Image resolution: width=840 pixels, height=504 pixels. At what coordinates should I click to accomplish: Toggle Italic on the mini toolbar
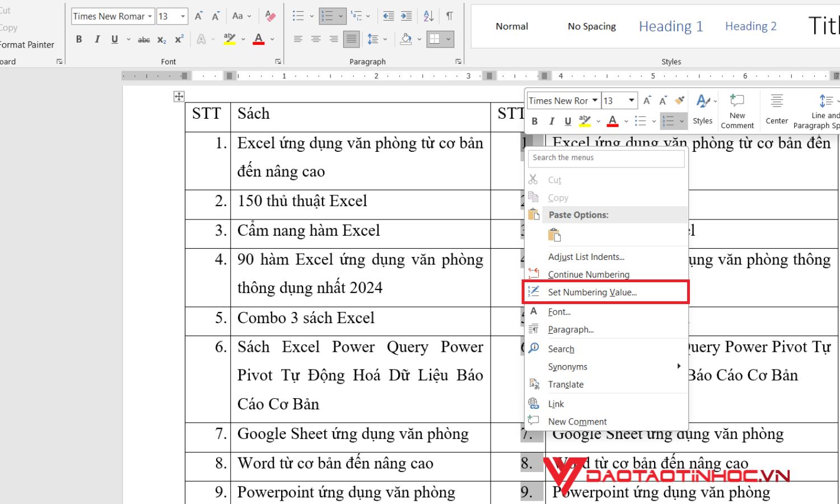pyautogui.click(x=551, y=121)
